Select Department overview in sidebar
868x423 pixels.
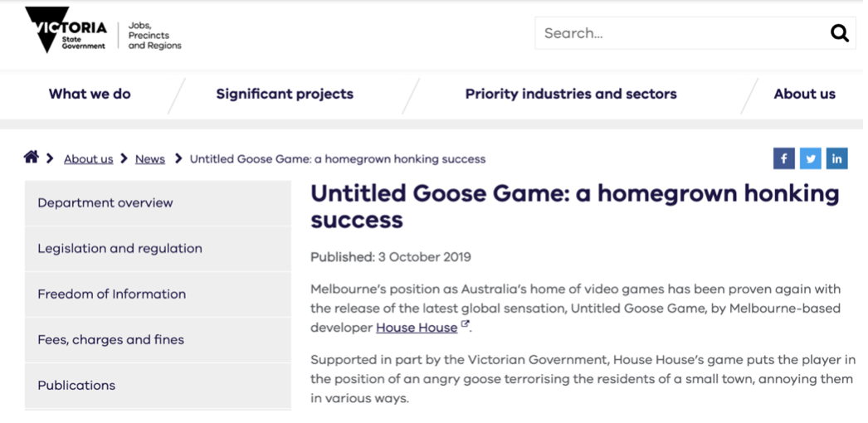click(x=158, y=203)
